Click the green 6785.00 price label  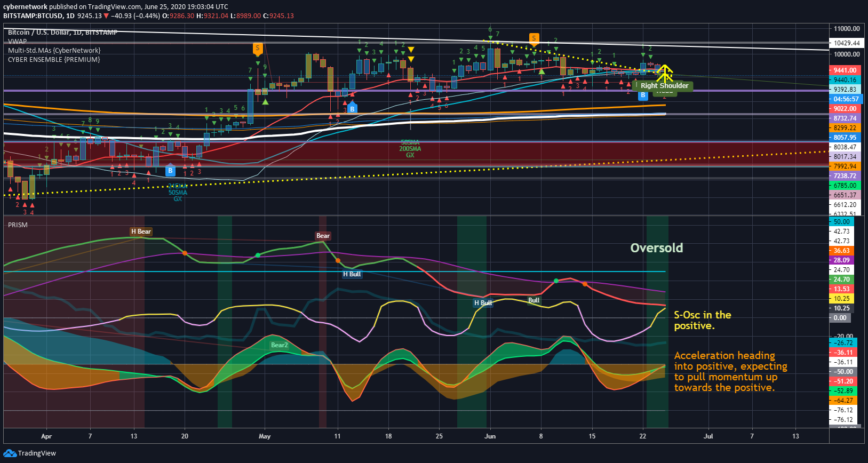click(x=845, y=185)
